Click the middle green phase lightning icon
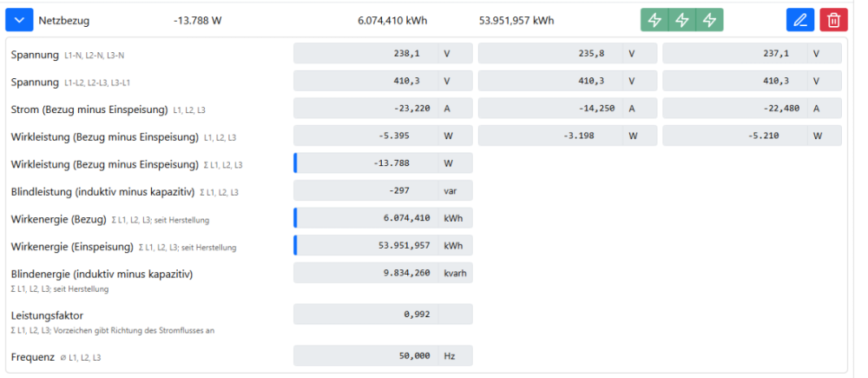The width and height of the screenshot is (868, 378). [x=682, y=21]
